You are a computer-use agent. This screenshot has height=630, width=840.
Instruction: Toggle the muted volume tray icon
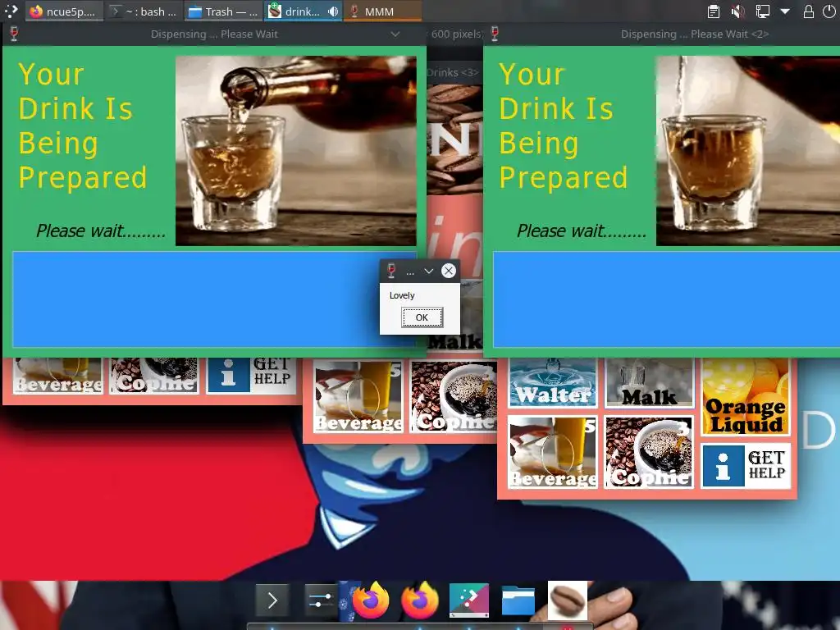(737, 11)
